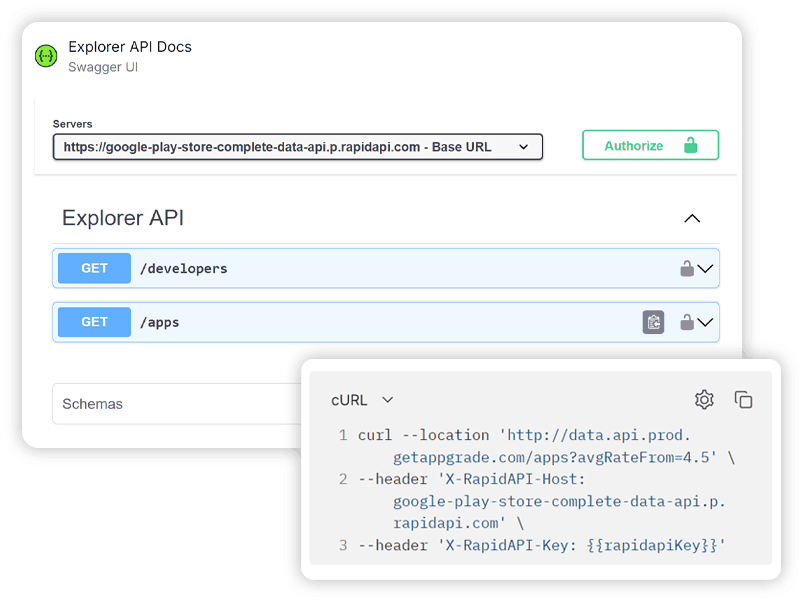Select the GET badge on /apps
This screenshot has width=800, height=600.
pyautogui.click(x=93, y=322)
